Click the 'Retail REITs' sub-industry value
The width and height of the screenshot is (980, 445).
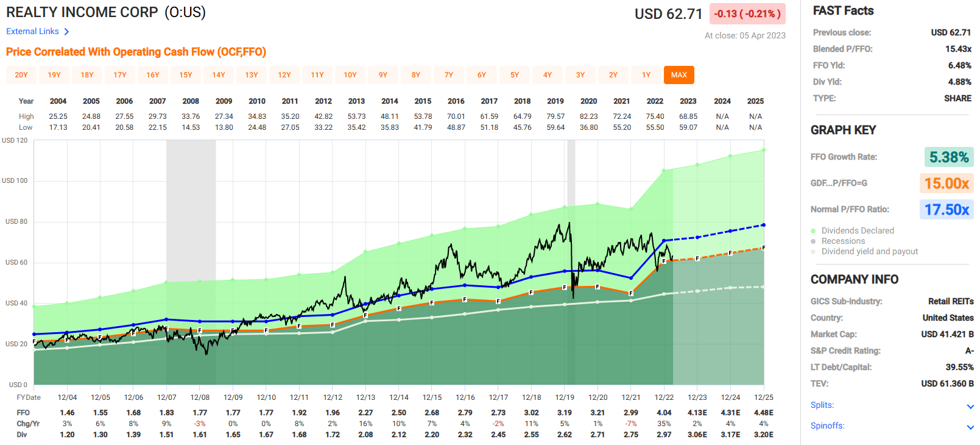[951, 301]
